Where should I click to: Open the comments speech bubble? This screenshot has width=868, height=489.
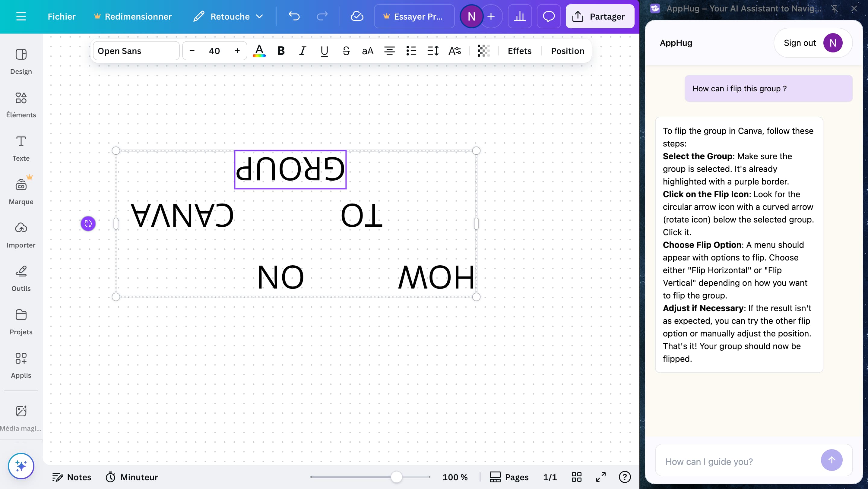tap(549, 16)
